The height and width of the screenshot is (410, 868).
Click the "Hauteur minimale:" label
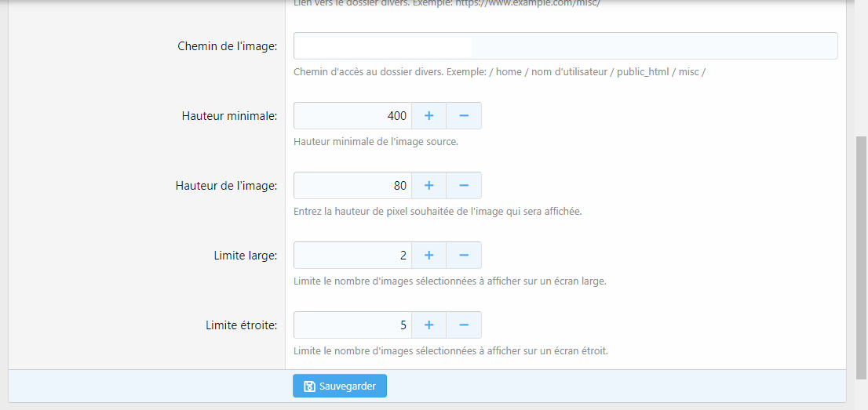click(229, 116)
